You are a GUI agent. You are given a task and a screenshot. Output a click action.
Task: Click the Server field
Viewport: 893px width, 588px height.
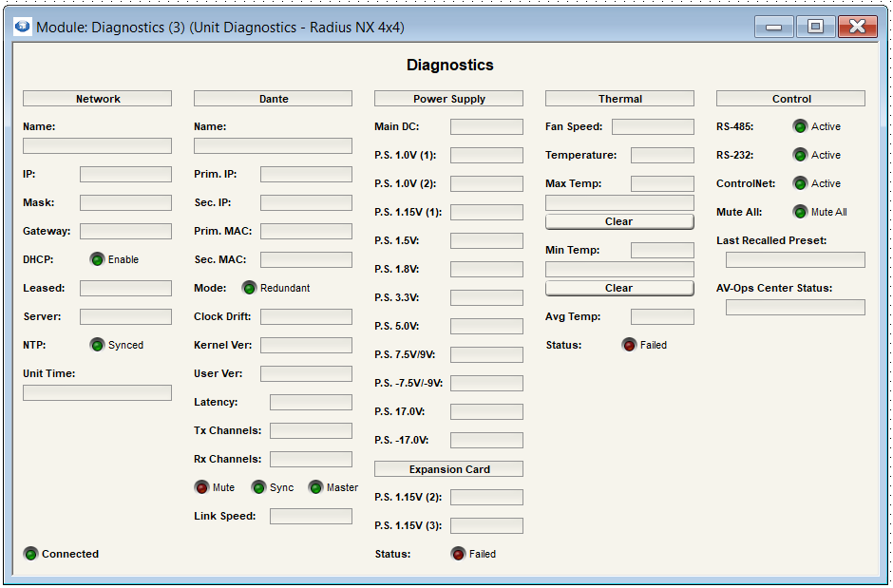[x=125, y=316]
